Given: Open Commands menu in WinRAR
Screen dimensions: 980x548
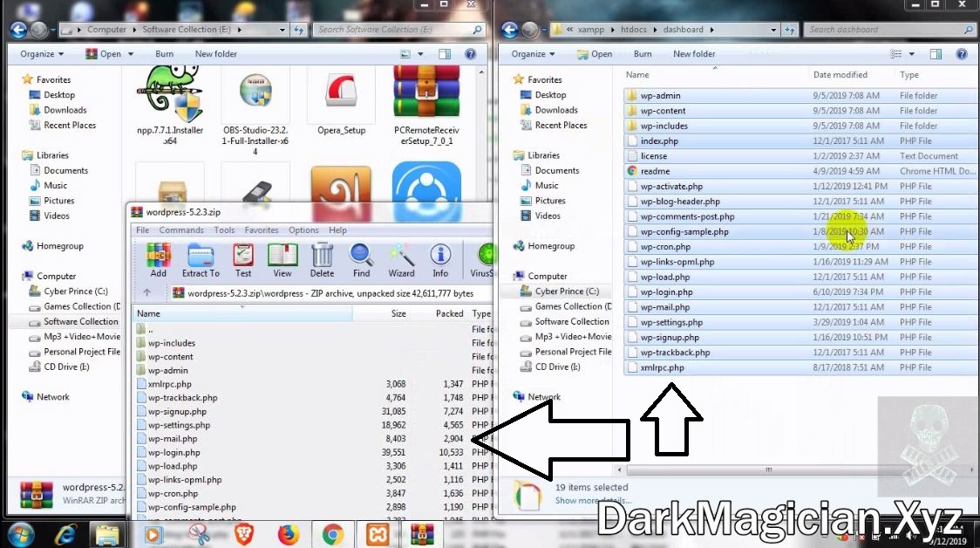Looking at the screenshot, I should (181, 230).
